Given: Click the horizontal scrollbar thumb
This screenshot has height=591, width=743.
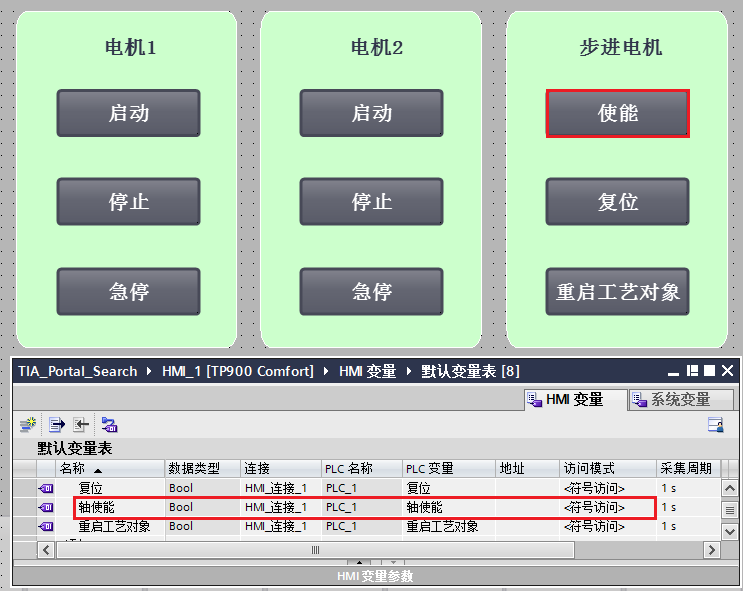Looking at the screenshot, I should coord(315,550).
